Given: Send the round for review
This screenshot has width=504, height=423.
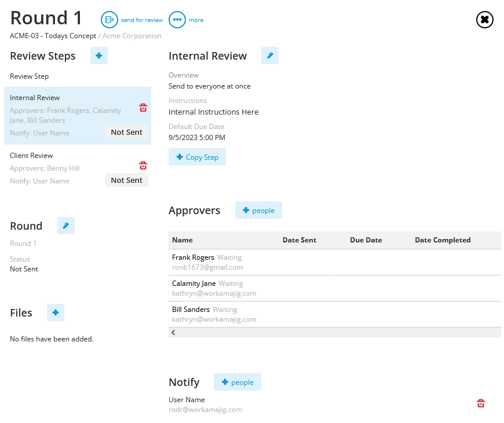Looking at the screenshot, I should [132, 19].
